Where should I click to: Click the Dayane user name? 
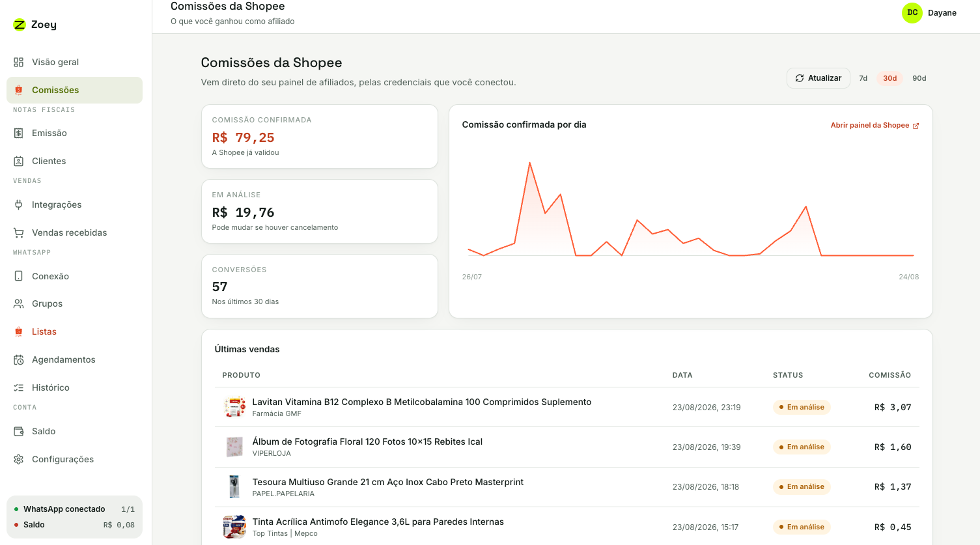pos(942,13)
